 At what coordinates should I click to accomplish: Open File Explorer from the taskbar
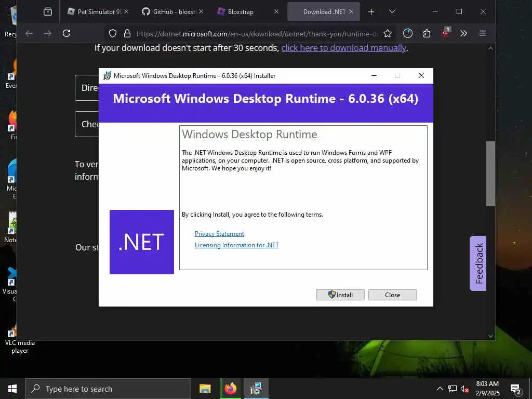[x=205, y=389]
